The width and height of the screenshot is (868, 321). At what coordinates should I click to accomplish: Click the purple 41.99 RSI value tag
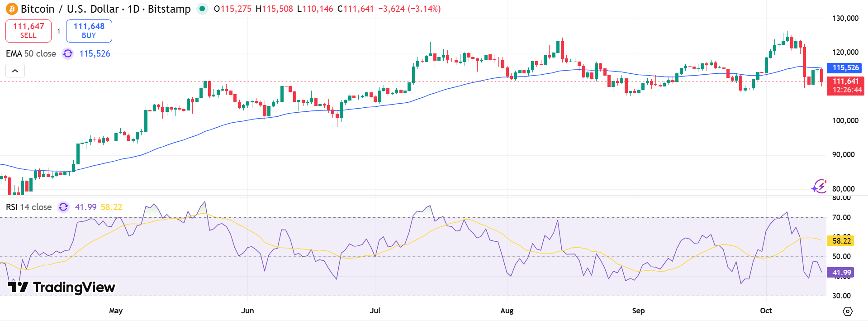841,272
